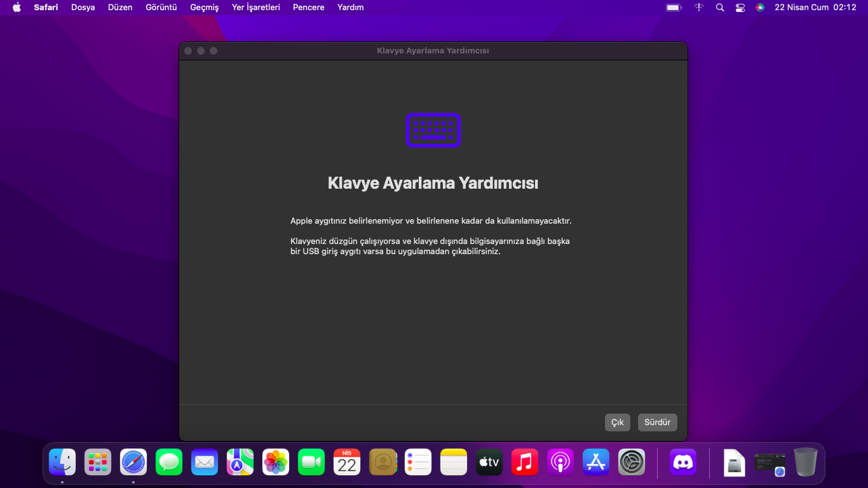Screen dimensions: 868x488
Task: Open the Mail app in the Dock
Action: click(205, 462)
